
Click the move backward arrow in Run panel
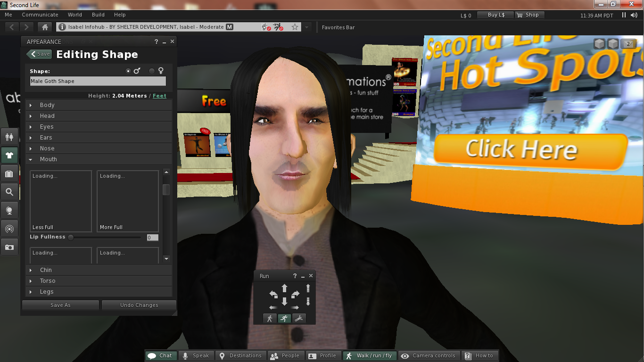click(284, 301)
